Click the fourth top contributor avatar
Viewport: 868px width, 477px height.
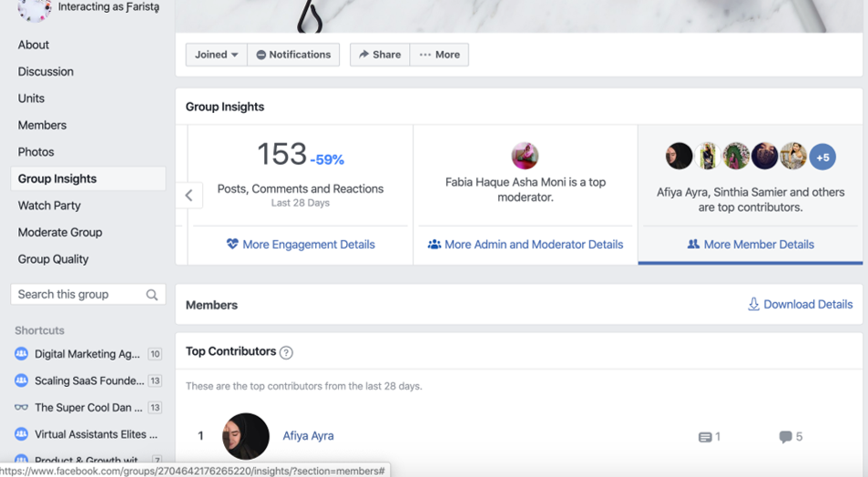point(764,156)
